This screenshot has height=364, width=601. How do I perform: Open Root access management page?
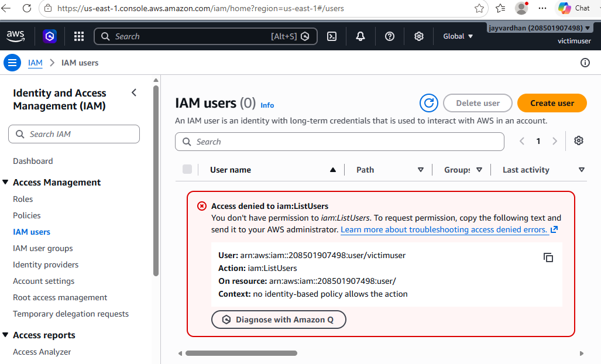click(x=60, y=297)
